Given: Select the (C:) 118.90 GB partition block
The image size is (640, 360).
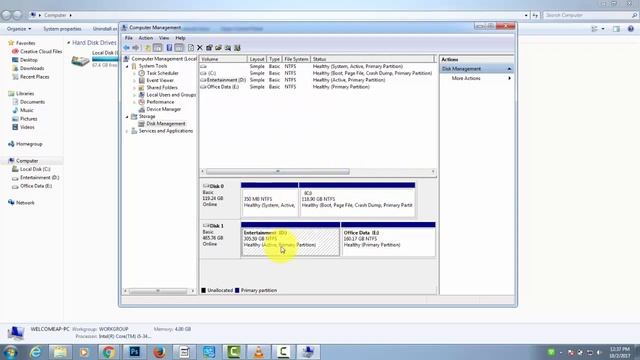Looking at the screenshot, I should pyautogui.click(x=357, y=200).
